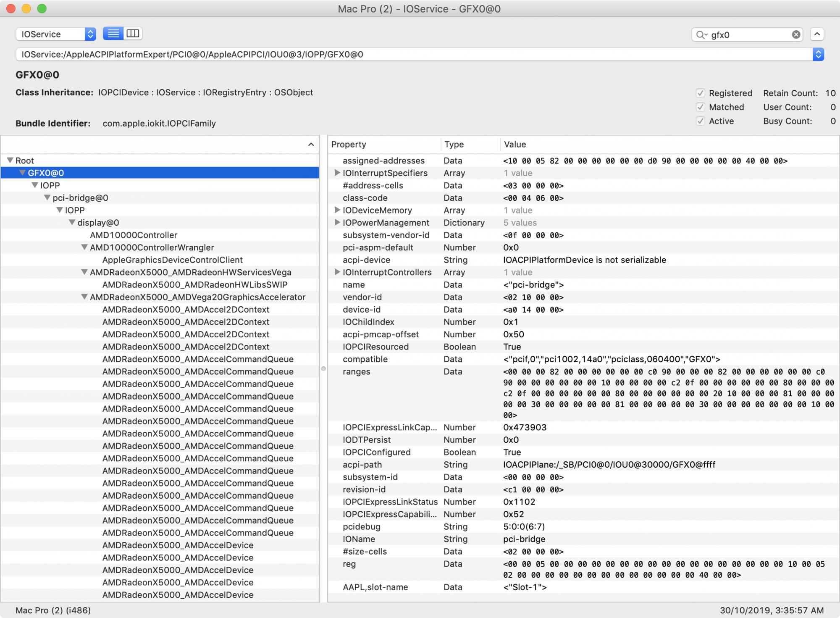840x618 pixels.
Task: Select the last AMDAccelDevice tree item
Action: [178, 594]
